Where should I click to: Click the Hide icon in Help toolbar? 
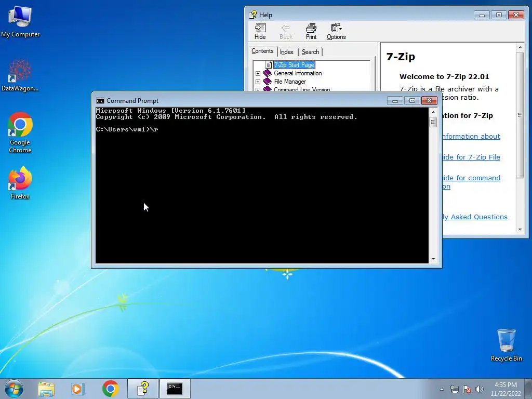click(x=260, y=31)
